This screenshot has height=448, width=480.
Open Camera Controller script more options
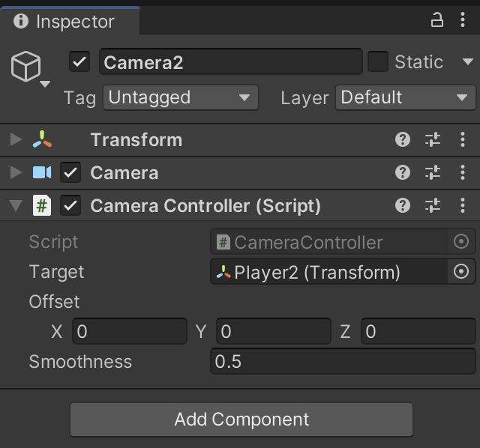click(463, 205)
